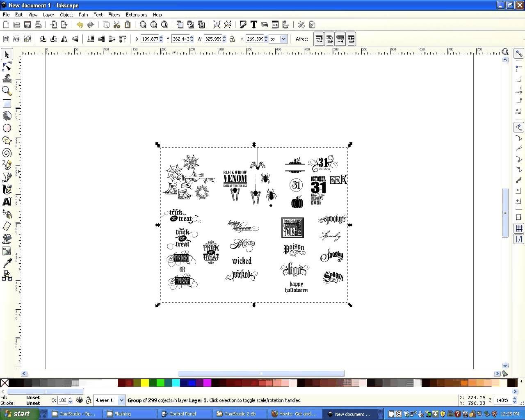Select the Calligraphy tool
This screenshot has height=420, width=525.
pyautogui.click(x=7, y=189)
